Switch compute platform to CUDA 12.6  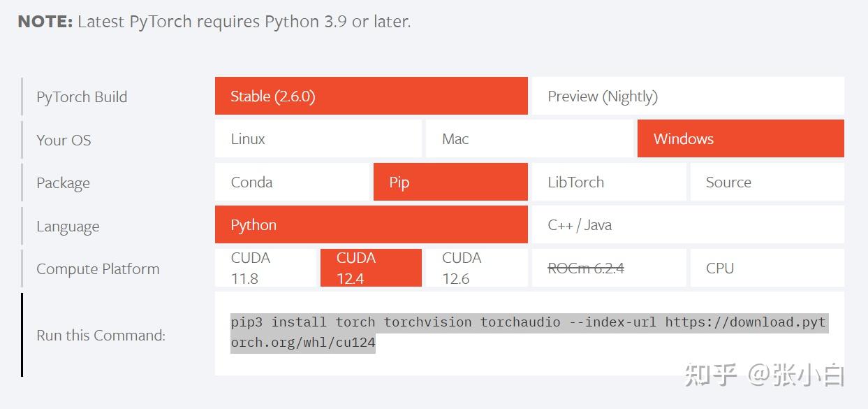tap(476, 268)
